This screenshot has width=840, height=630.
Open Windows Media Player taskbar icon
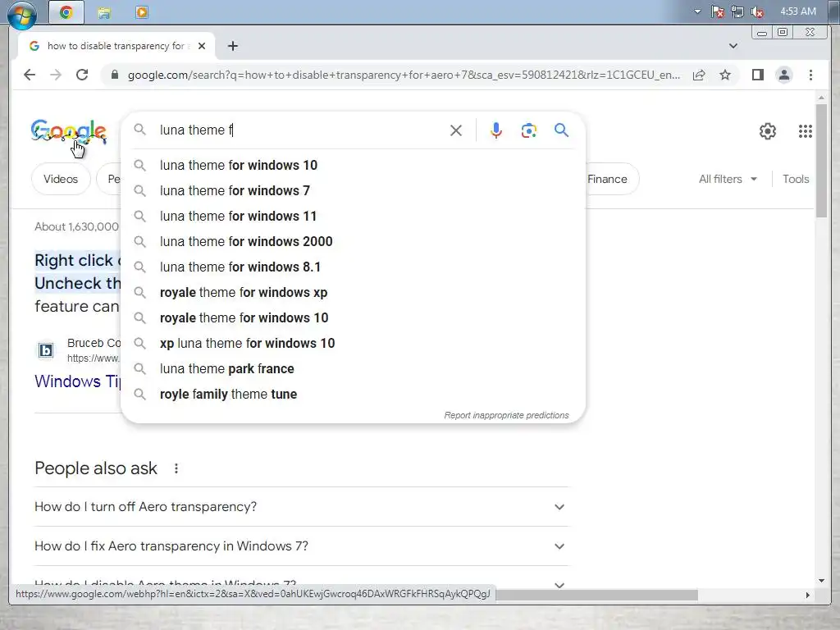point(141,12)
